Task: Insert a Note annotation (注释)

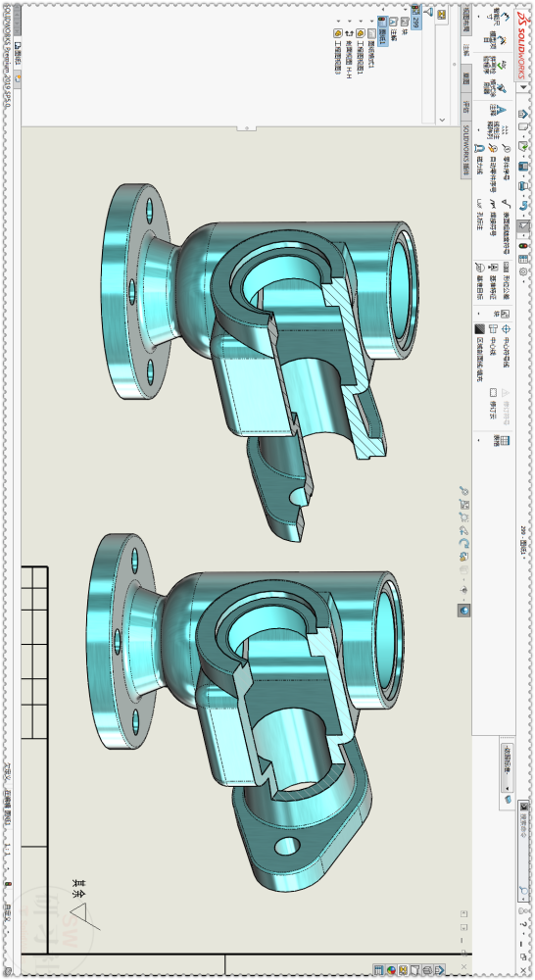Action: pos(499,110)
